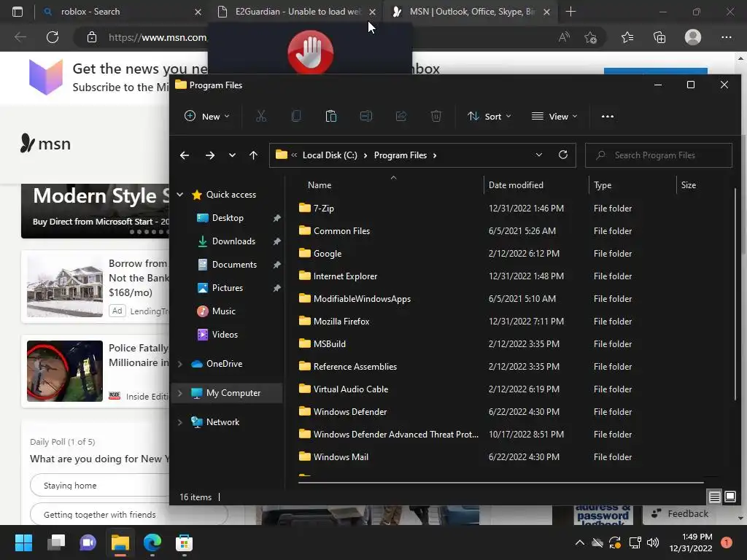The image size is (747, 560).
Task: Close the E2Guardian tab
Action: pos(373,12)
